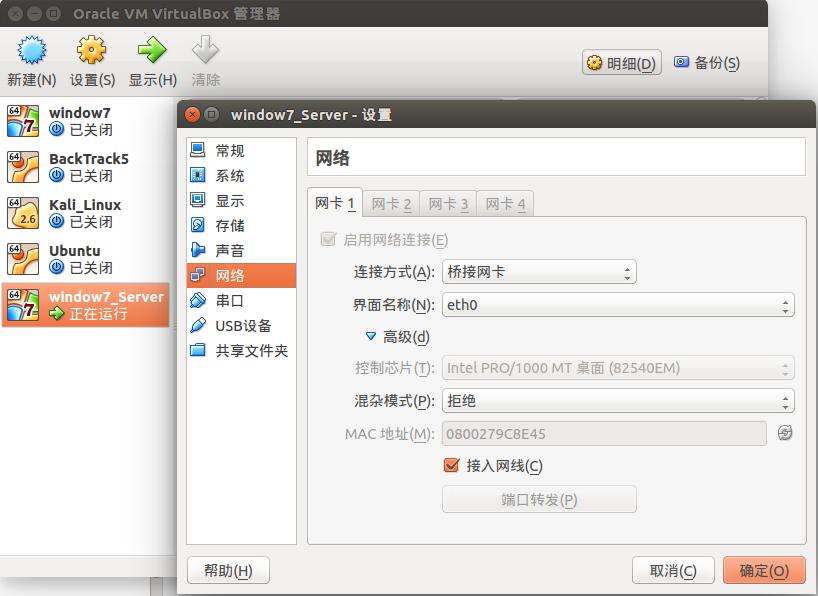The width and height of the screenshot is (818, 596).
Task: Open 控制芯片(T) adapter type dropdown
Action: pos(618,368)
